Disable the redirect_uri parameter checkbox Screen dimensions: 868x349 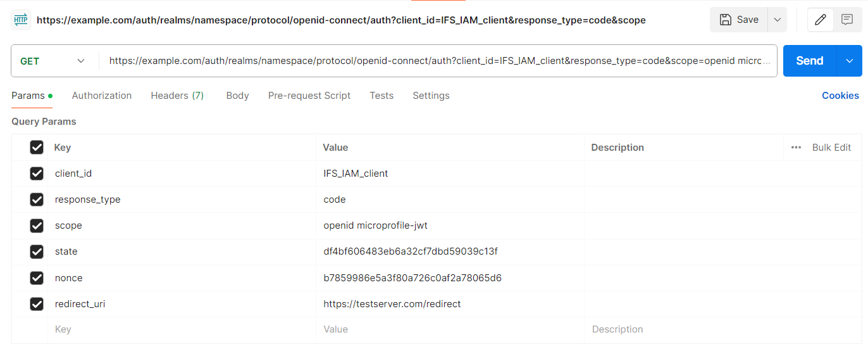37,304
